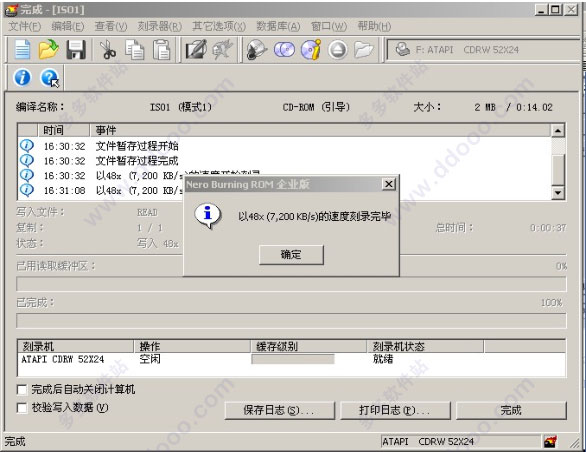Start burning with the disc burn icon

257,50
